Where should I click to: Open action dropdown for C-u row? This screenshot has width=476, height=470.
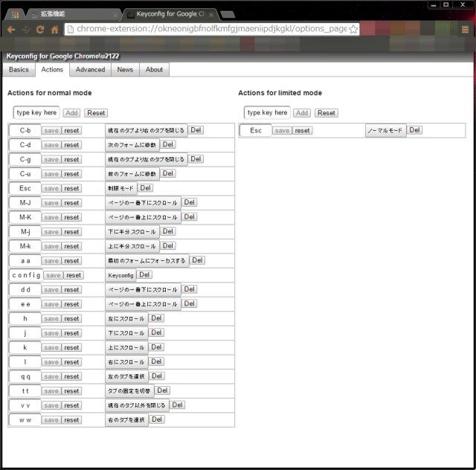pyautogui.click(x=132, y=174)
